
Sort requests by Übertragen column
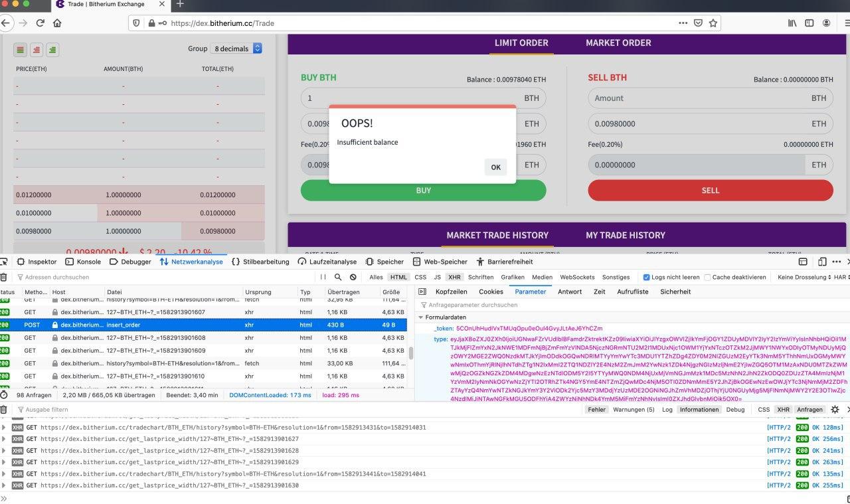click(351, 292)
